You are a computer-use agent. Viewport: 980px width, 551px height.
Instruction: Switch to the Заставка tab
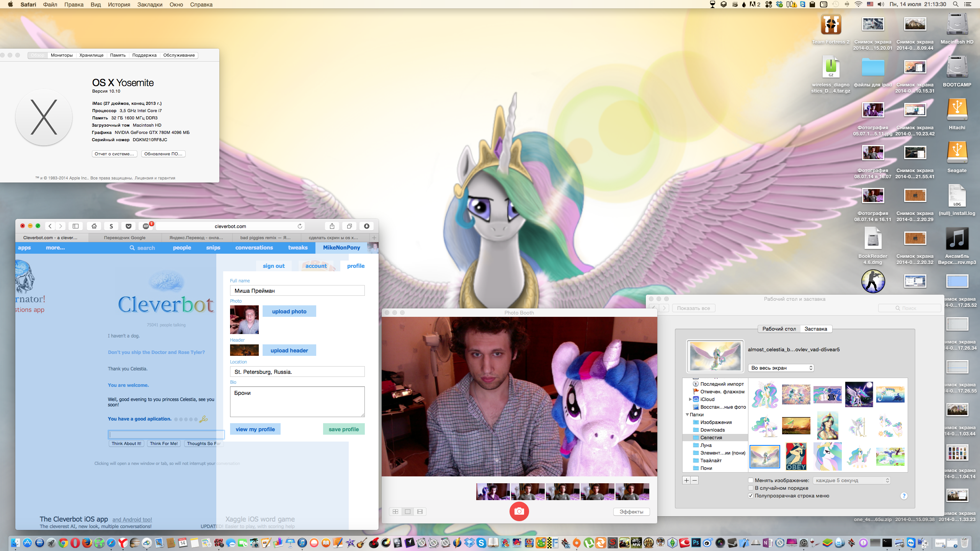click(x=816, y=329)
